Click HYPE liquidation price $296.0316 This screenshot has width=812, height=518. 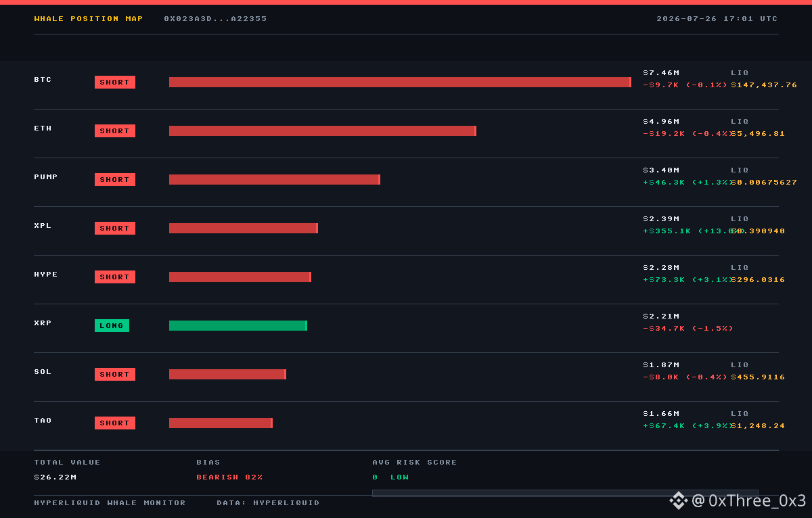tap(758, 280)
